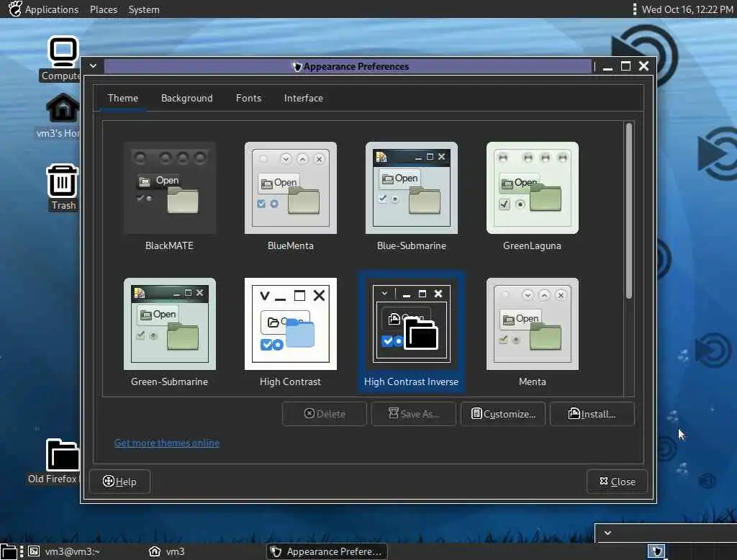Viewport: 737px width, 560px height.
Task: Choose the BlueMenta theme preview
Action: (x=291, y=188)
